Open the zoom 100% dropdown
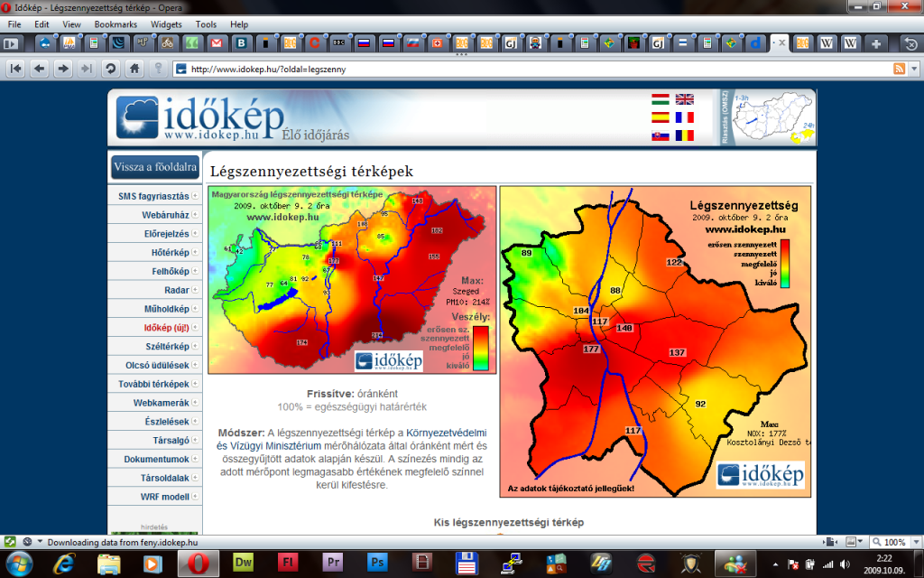 pyautogui.click(x=895, y=542)
